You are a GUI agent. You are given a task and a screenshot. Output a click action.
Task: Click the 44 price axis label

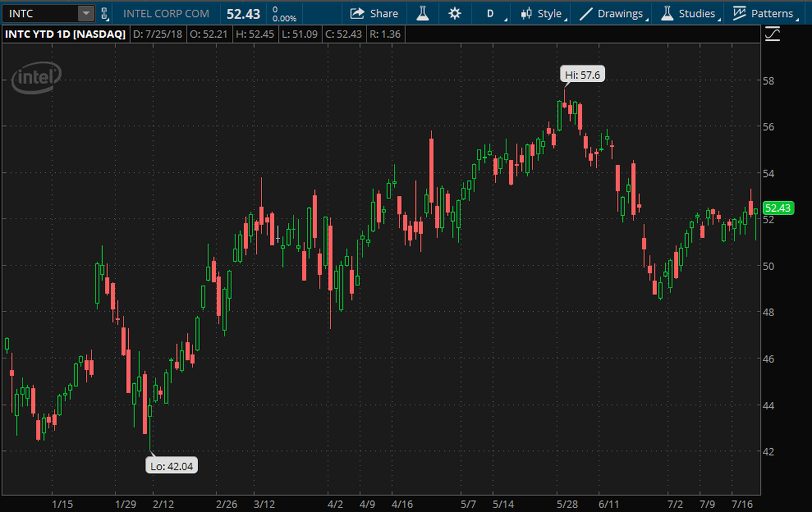(768, 405)
